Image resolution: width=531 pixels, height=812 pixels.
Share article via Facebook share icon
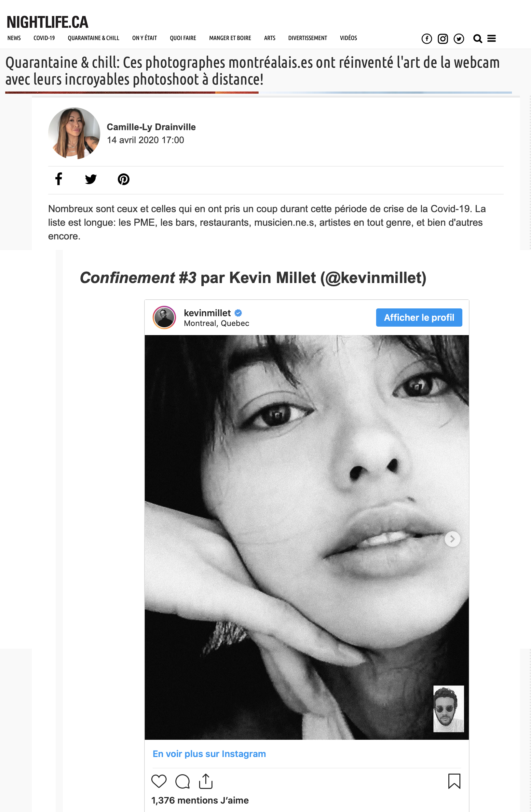coord(59,179)
